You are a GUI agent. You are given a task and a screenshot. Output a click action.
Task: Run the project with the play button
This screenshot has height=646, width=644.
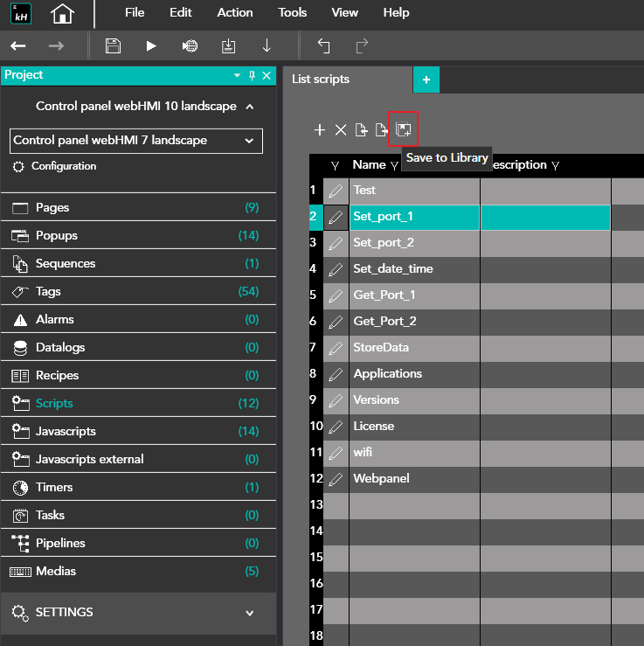(151, 46)
